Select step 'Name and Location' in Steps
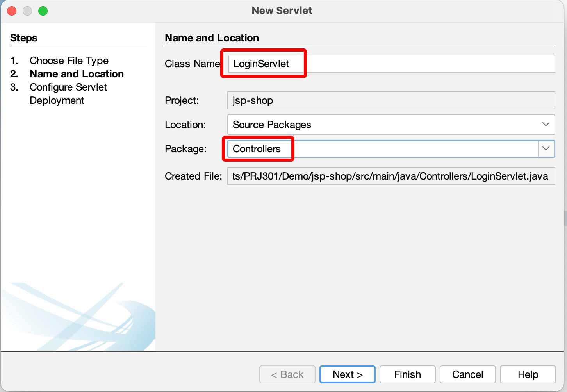 click(x=77, y=74)
